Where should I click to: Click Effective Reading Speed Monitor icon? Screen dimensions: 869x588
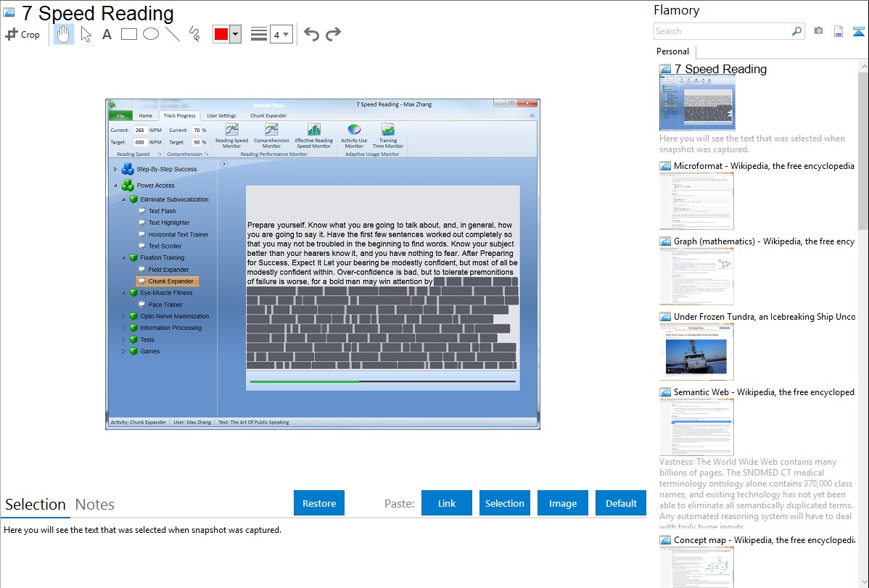(313, 131)
